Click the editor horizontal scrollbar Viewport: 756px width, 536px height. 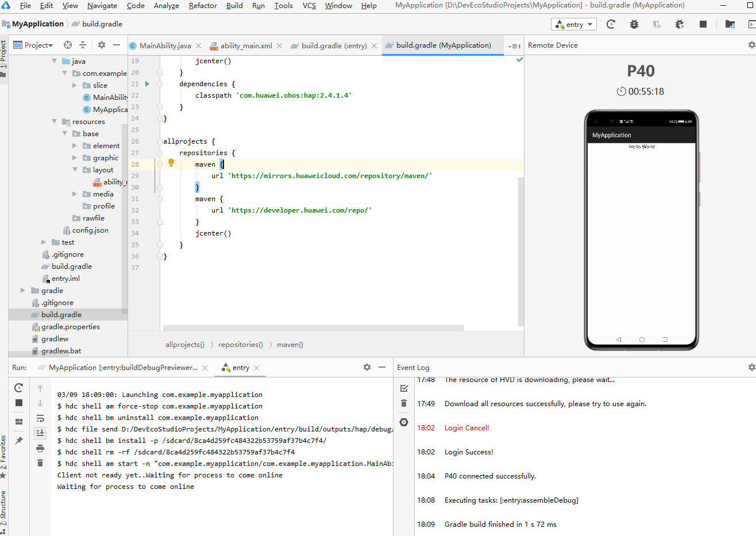313,328
